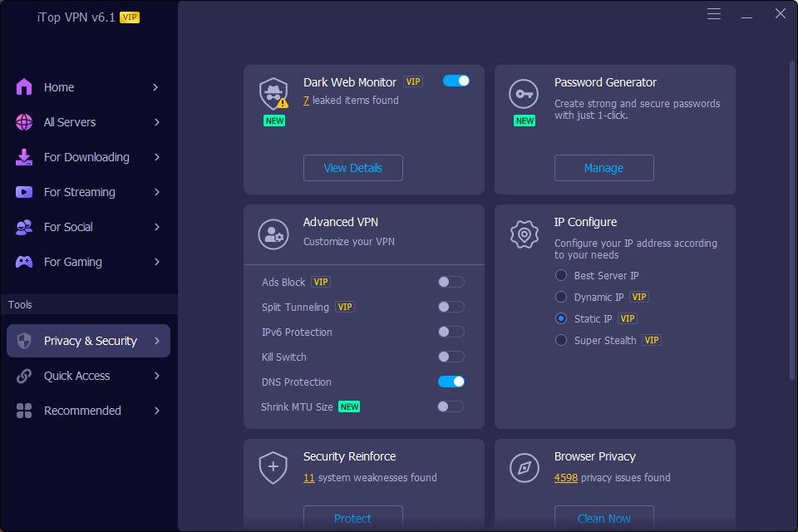Click the VIP badge beside Dark Web Monitor
The height and width of the screenshot is (532, 798).
pos(413,81)
